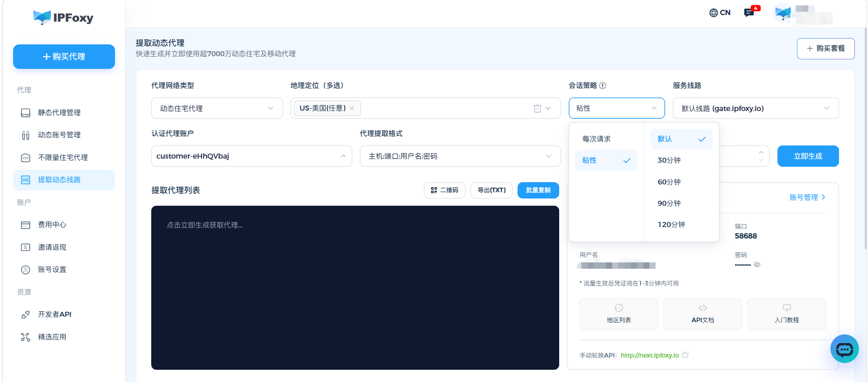Click the 账号设置 profile icon
The width and height of the screenshot is (868, 382).
(x=26, y=270)
